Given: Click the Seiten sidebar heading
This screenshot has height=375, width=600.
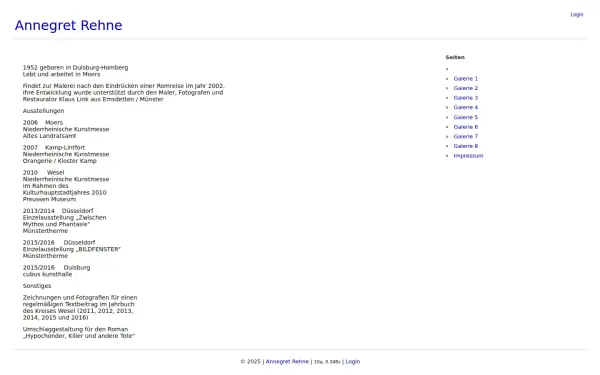Looking at the screenshot, I should coord(455,57).
